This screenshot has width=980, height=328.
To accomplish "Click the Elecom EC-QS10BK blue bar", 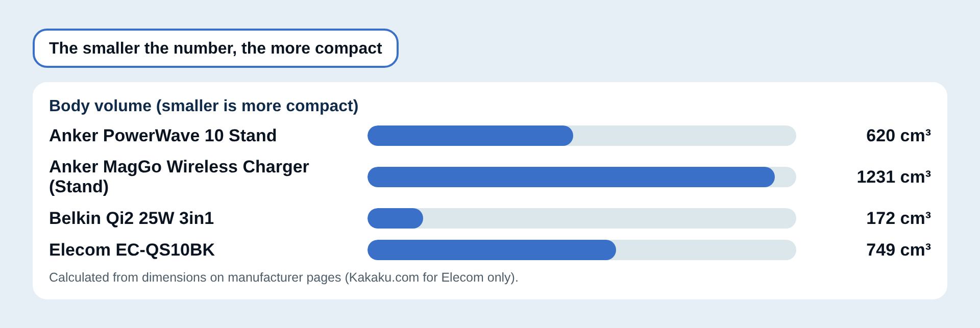I will point(492,250).
